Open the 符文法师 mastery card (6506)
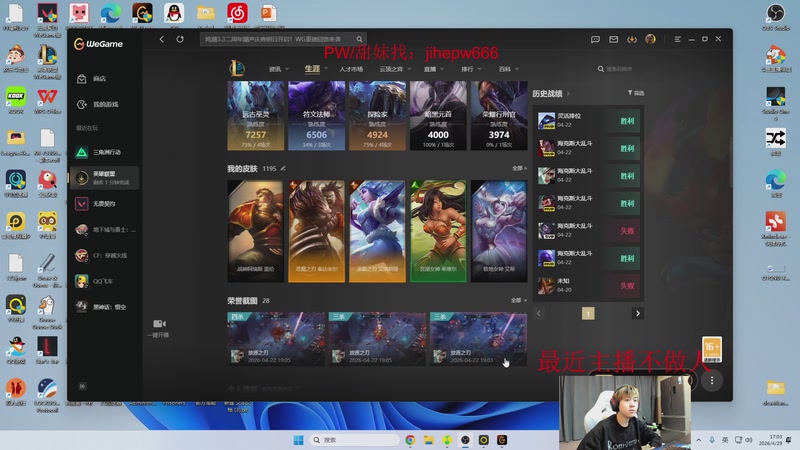Image resolution: width=800 pixels, height=450 pixels. 316,115
